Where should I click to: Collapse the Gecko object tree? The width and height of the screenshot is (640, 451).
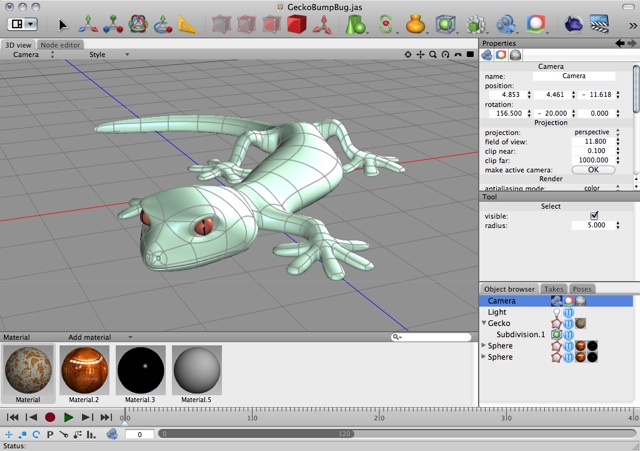click(x=485, y=323)
